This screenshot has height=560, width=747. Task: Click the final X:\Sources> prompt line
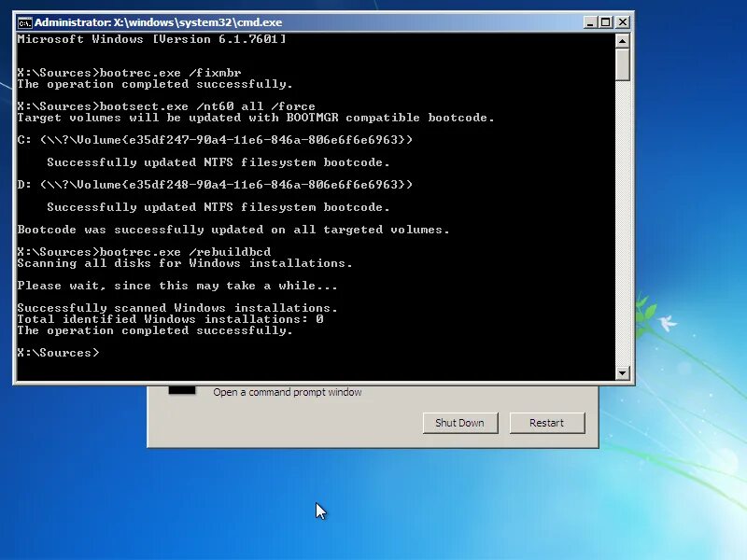click(x=58, y=353)
